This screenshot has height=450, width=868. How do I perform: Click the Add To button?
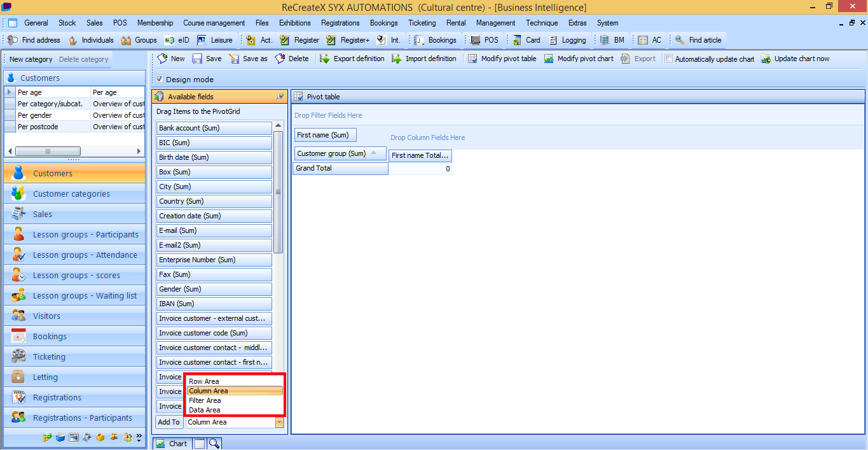pyautogui.click(x=169, y=422)
